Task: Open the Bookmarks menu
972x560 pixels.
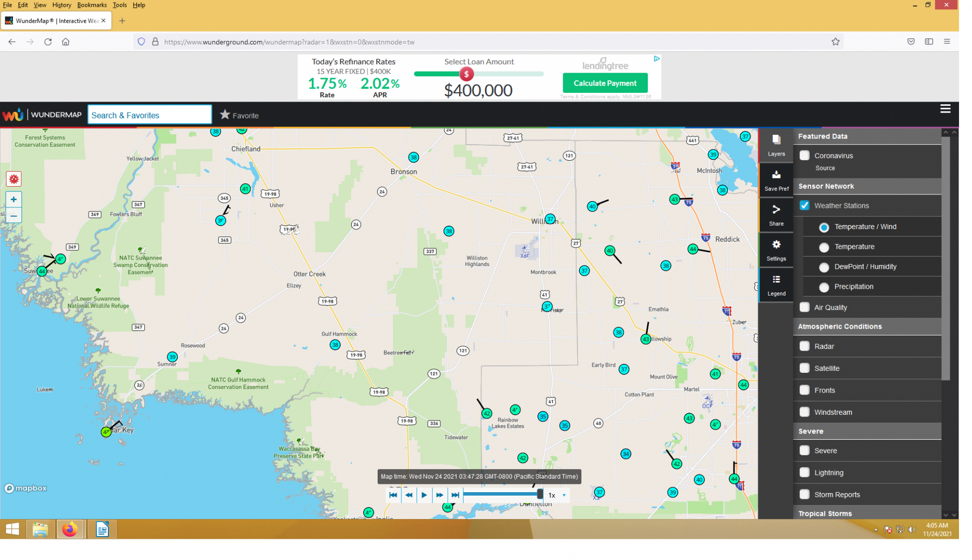Action: [x=93, y=5]
